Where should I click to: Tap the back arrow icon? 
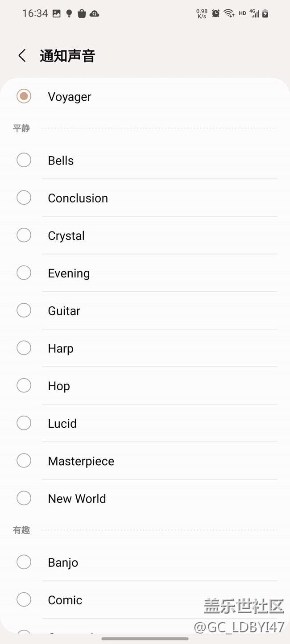pos(22,56)
